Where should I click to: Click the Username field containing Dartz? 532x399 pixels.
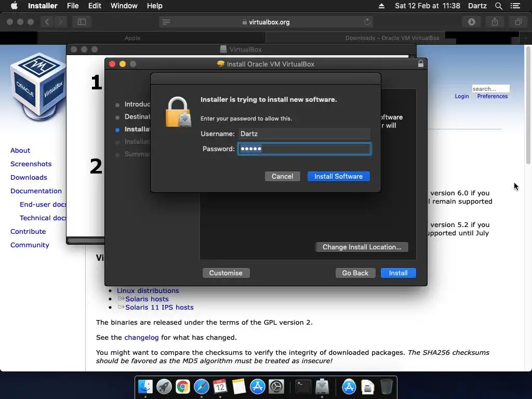click(x=304, y=134)
